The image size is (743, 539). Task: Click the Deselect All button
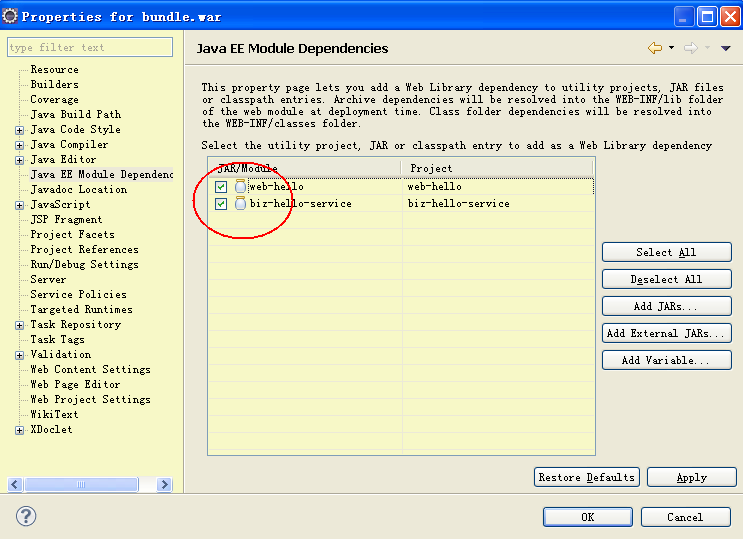(667, 279)
